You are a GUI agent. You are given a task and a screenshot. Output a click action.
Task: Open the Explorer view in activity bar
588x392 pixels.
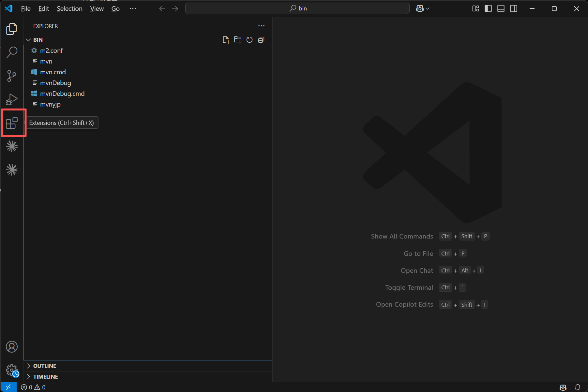pyautogui.click(x=12, y=29)
